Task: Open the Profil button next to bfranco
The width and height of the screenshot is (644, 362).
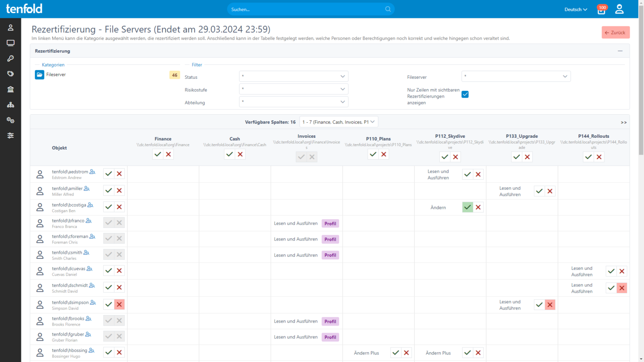Action: point(330,223)
